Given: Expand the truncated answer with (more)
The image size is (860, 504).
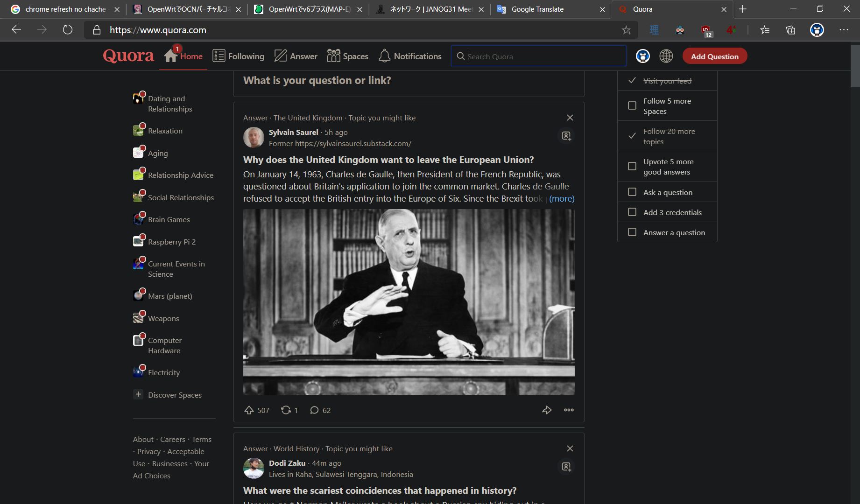Looking at the screenshot, I should tap(562, 198).
